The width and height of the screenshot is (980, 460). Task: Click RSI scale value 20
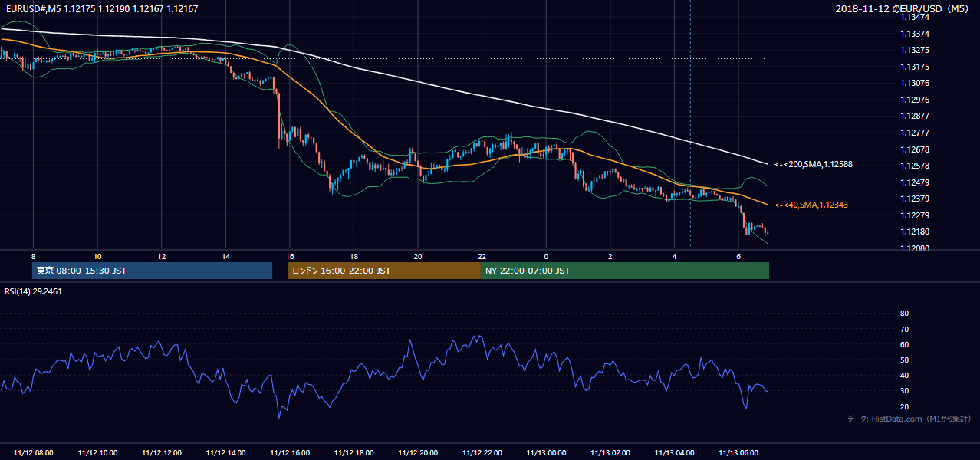(x=904, y=406)
